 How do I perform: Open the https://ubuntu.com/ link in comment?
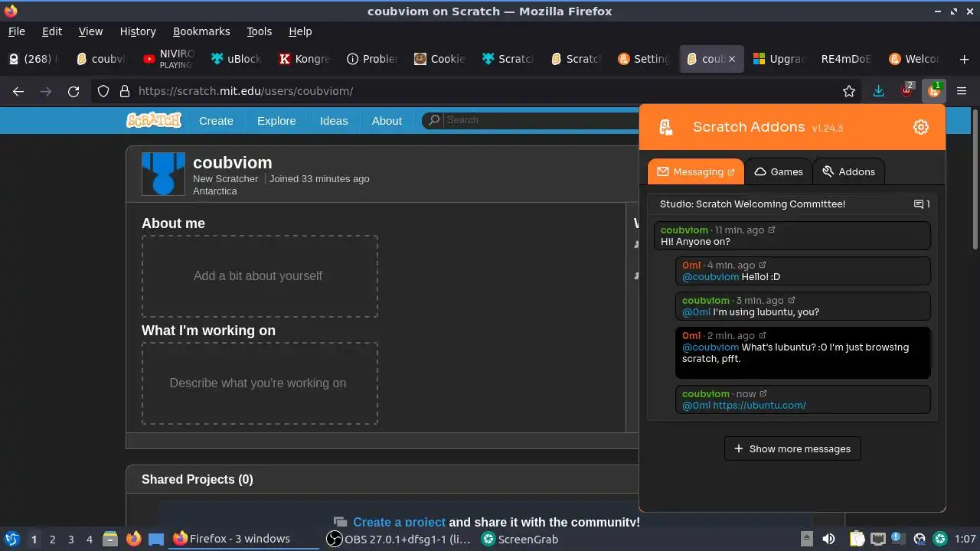pos(759,406)
